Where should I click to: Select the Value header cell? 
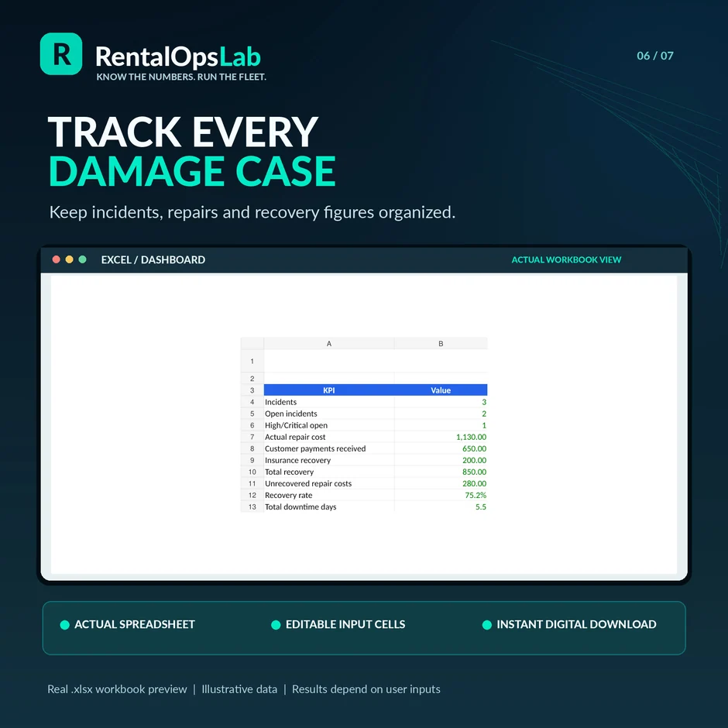441,390
